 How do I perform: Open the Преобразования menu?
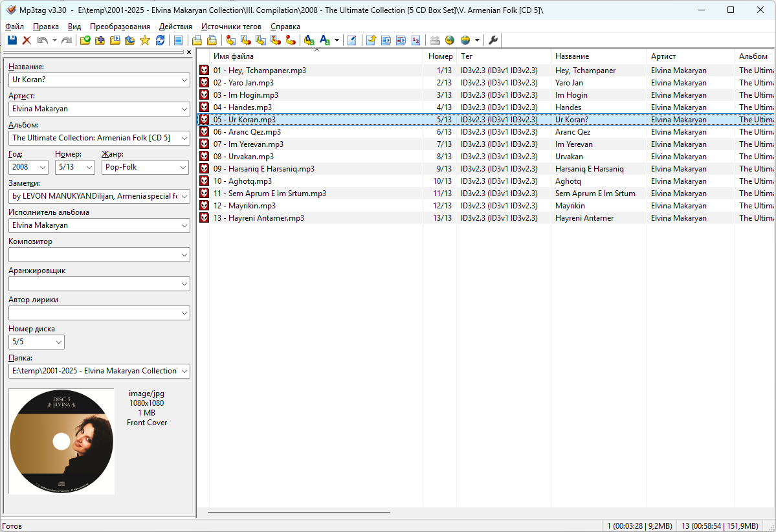click(x=120, y=27)
